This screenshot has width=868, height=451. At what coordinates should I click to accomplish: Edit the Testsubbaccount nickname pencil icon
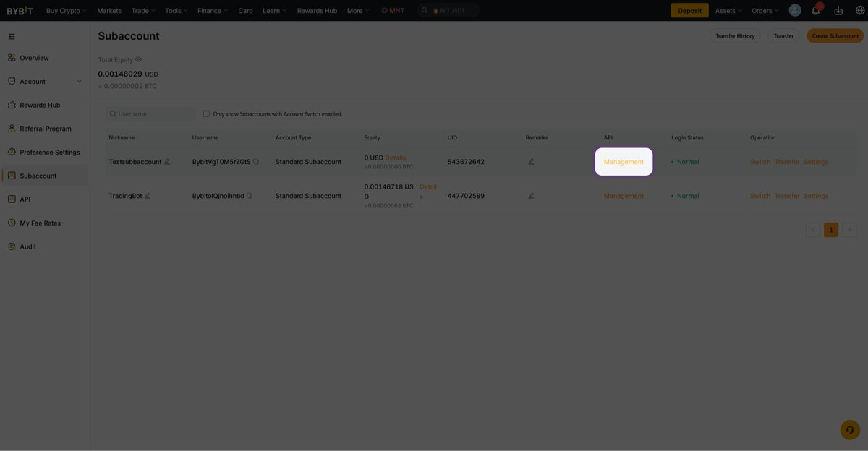(x=167, y=162)
